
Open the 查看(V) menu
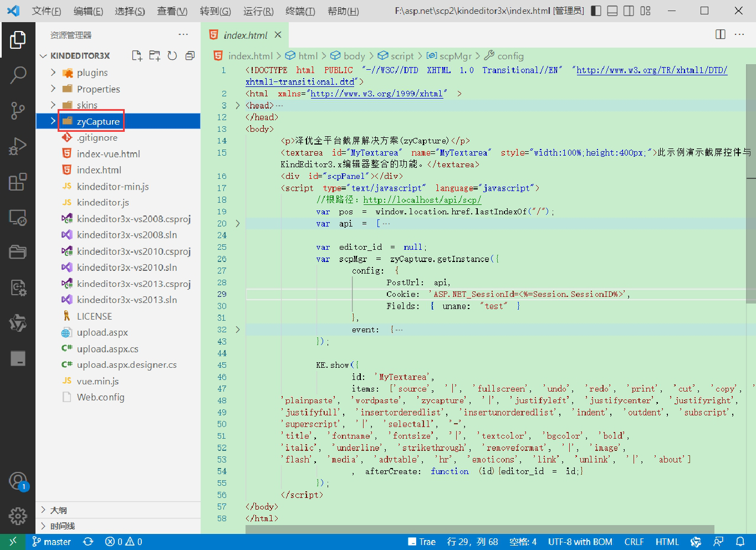pos(172,11)
